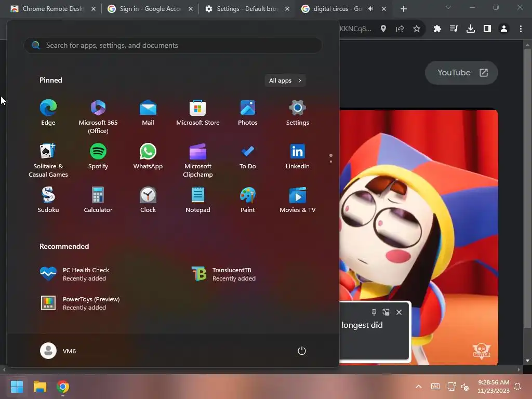
Task: Open Notepad from pinned apps
Action: 198,200
